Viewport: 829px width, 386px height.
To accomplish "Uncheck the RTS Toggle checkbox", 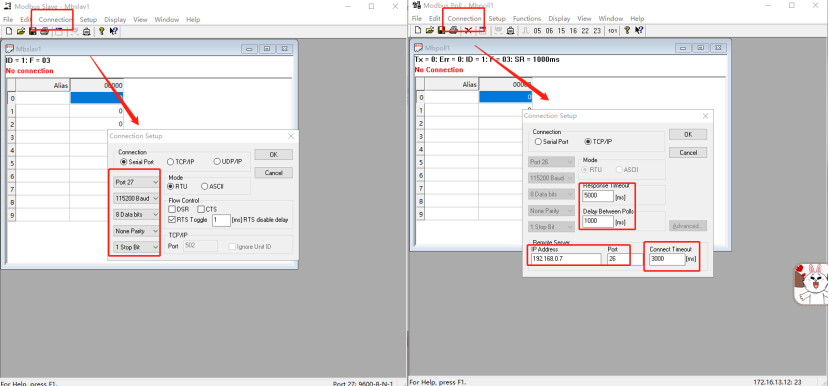I will coord(172,219).
